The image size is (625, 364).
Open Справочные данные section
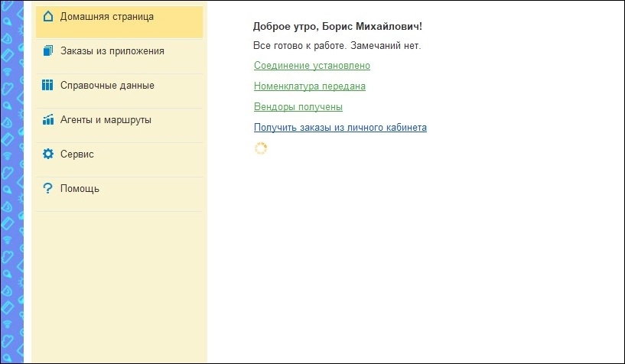(119, 91)
